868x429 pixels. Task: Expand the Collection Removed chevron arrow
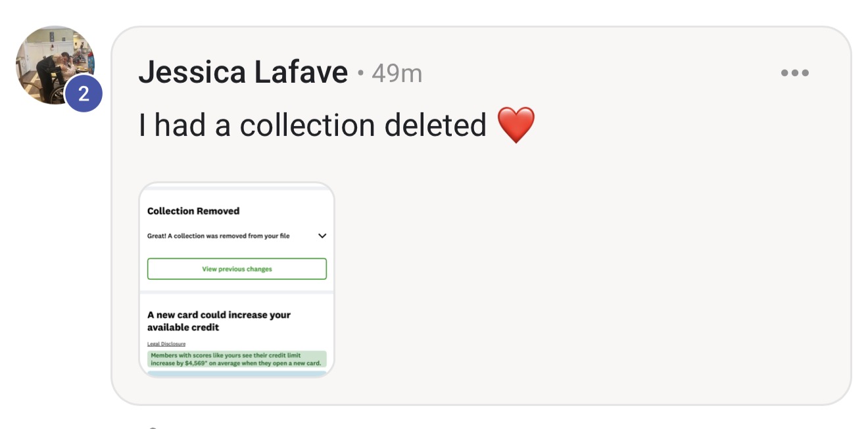tap(322, 236)
